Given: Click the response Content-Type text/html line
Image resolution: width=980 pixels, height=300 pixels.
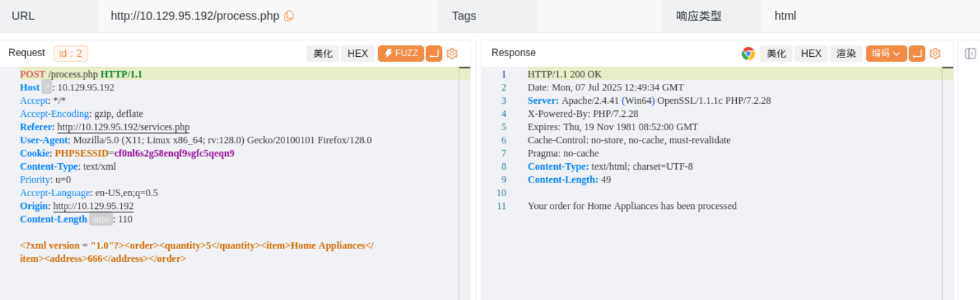Looking at the screenshot, I should pyautogui.click(x=610, y=166).
